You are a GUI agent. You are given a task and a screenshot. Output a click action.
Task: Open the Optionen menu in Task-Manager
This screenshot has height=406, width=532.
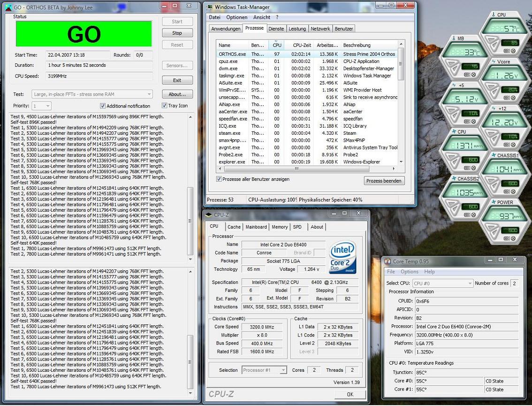tap(237, 17)
